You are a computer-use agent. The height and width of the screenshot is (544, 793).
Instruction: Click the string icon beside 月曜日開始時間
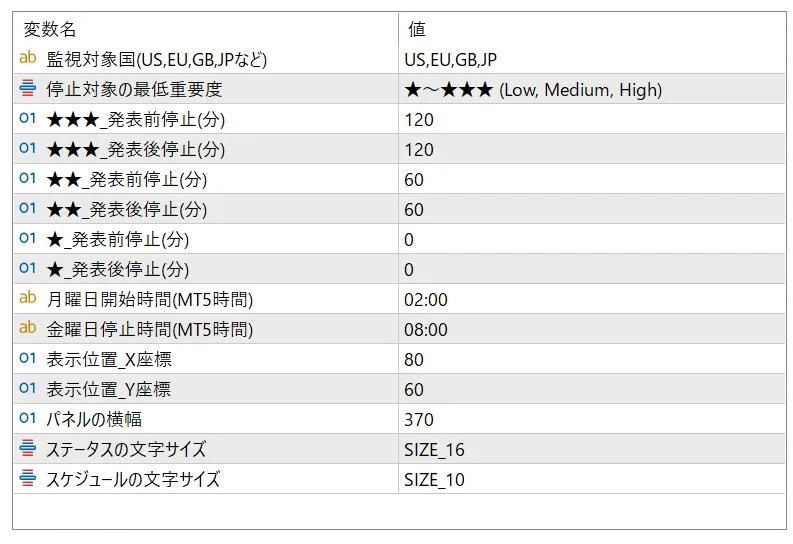coord(28,300)
